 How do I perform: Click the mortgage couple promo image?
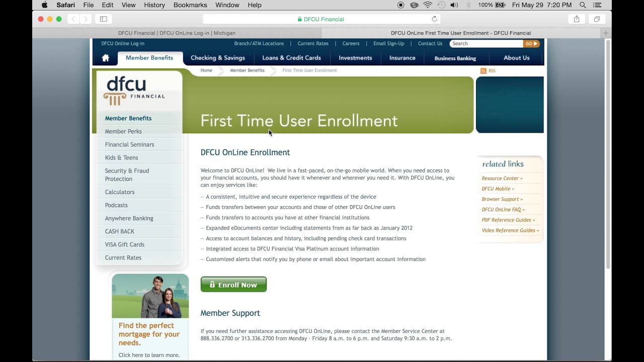point(150,296)
